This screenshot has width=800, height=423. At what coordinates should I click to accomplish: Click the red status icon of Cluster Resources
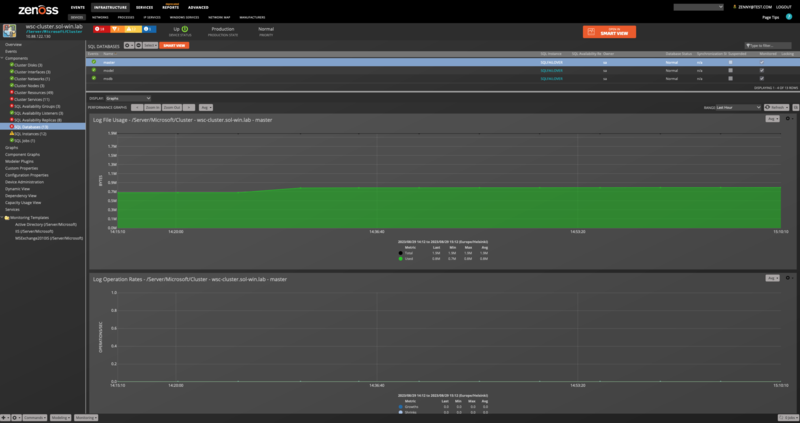tap(12, 92)
